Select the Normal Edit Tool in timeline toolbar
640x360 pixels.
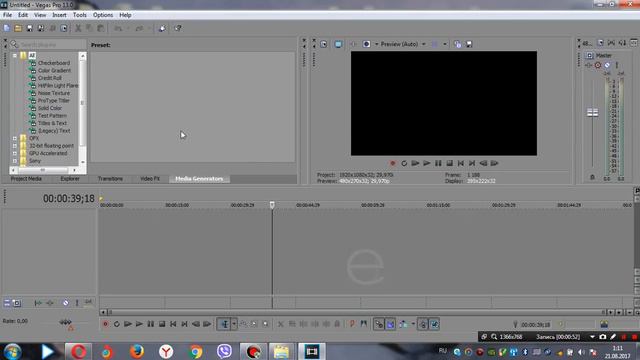[224, 324]
